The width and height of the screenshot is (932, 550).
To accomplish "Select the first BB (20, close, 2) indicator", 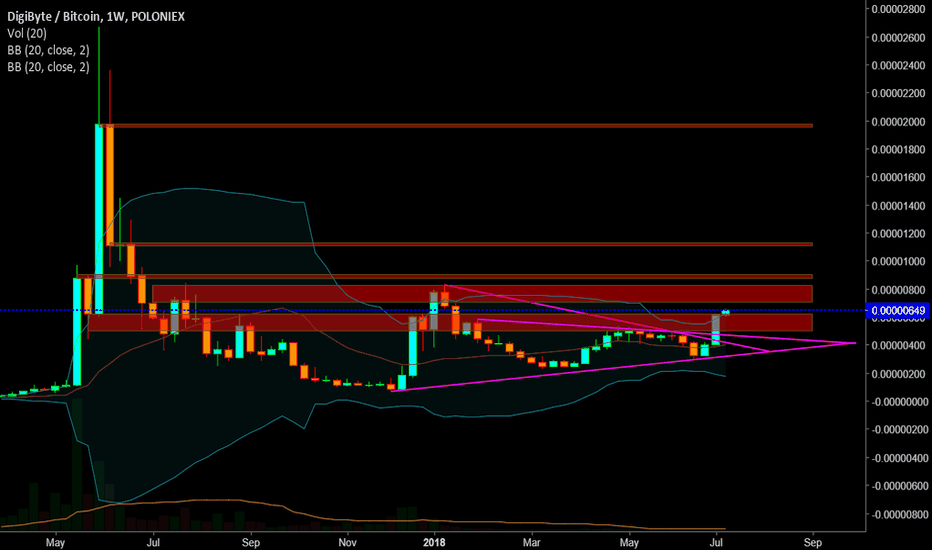I will 48,51.
